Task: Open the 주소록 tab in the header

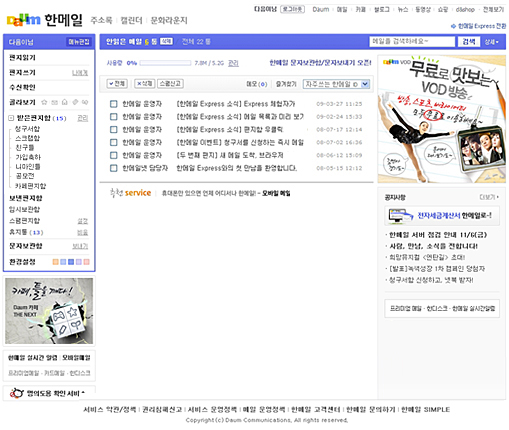Action: (101, 20)
